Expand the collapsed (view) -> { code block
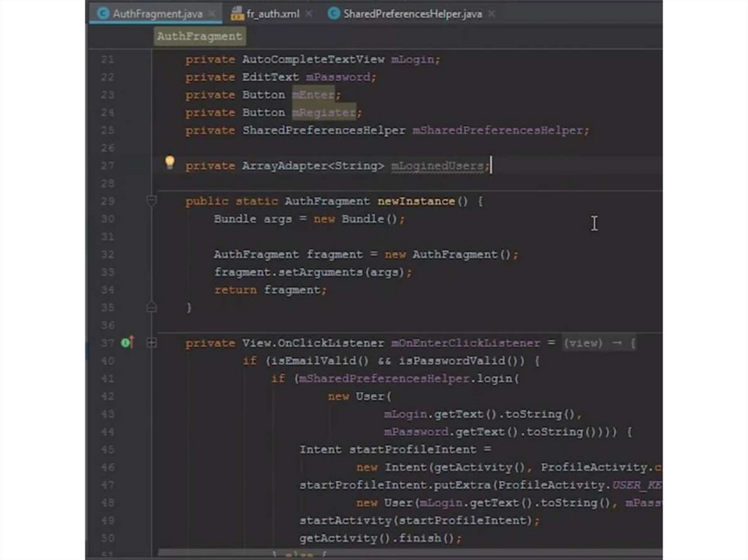Image resolution: width=748 pixels, height=560 pixels. pyautogui.click(x=598, y=343)
